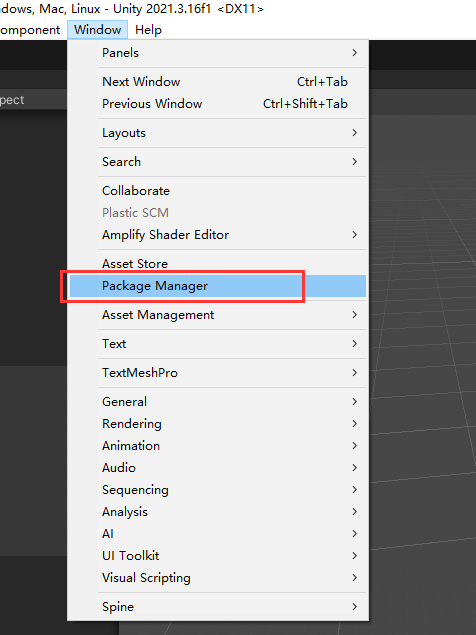Viewport: 476px width, 635px height.
Task: Expand the Asset Management submenu
Action: [x=218, y=315]
